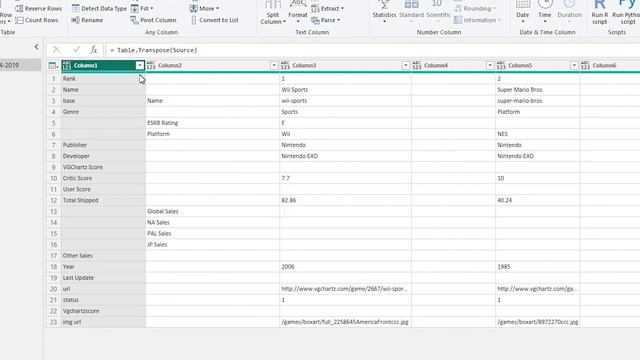This screenshot has width=640, height=360.
Task: Click Convert to List
Action: coord(214,20)
